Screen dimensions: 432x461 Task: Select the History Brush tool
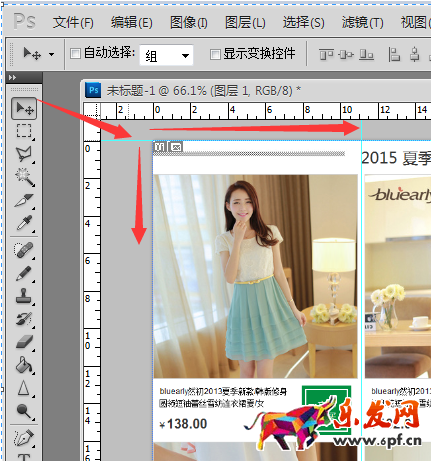[x=24, y=319]
